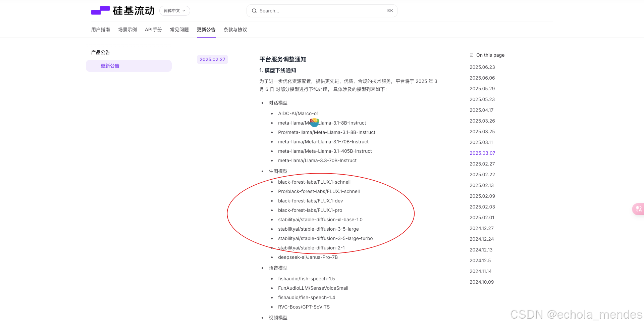Click the 语音模型 category label
644x325 pixels.
click(278, 268)
